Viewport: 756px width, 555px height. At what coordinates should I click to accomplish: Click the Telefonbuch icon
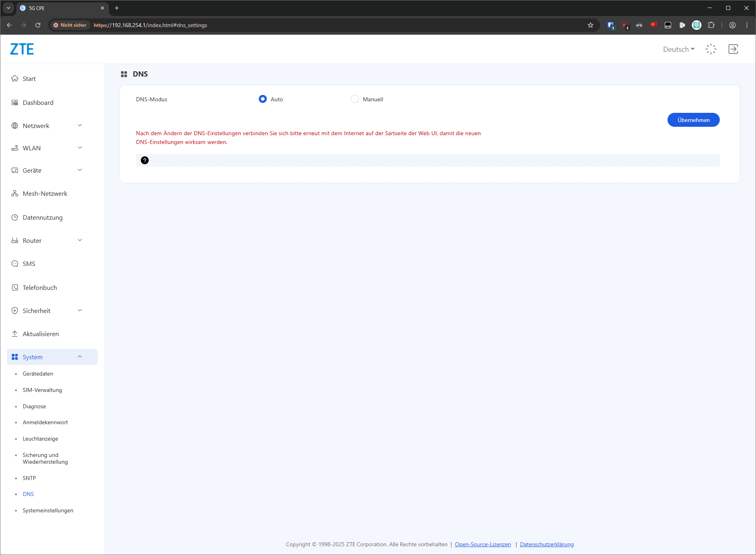[x=15, y=287]
